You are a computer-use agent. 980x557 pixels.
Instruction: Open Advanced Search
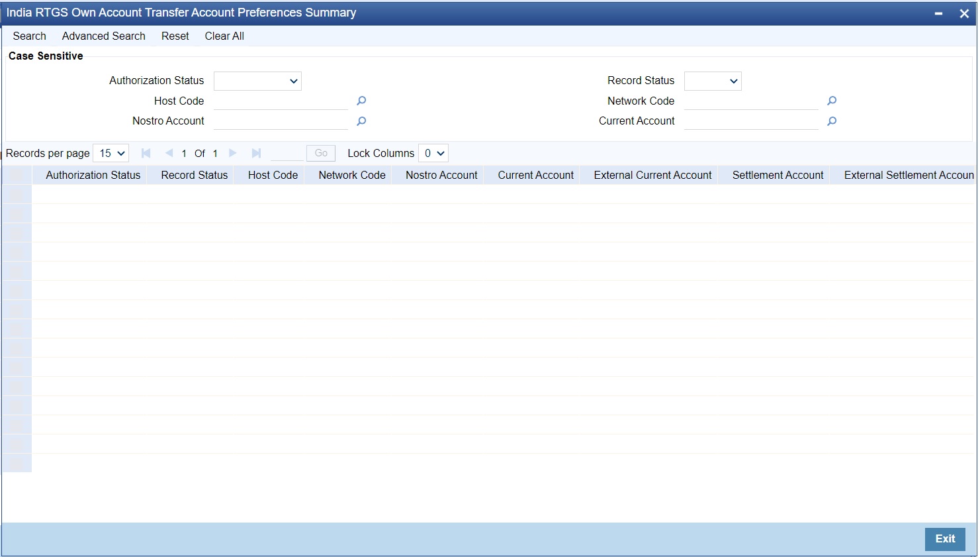pos(104,36)
